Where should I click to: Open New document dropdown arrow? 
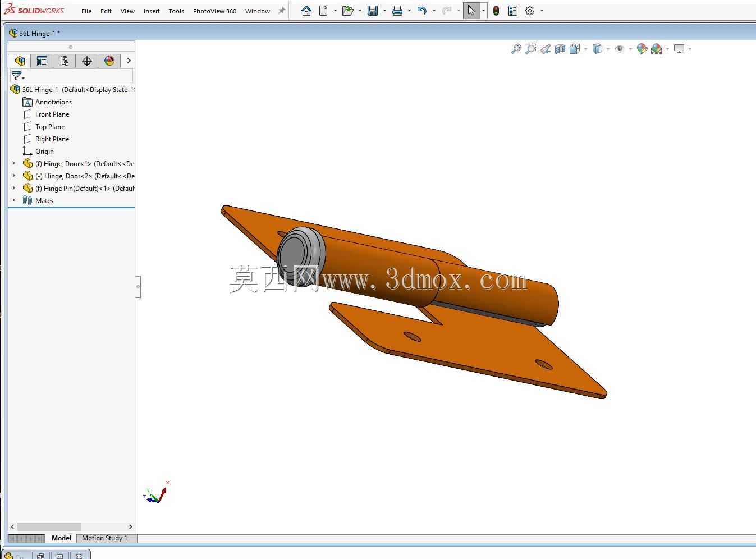point(335,11)
